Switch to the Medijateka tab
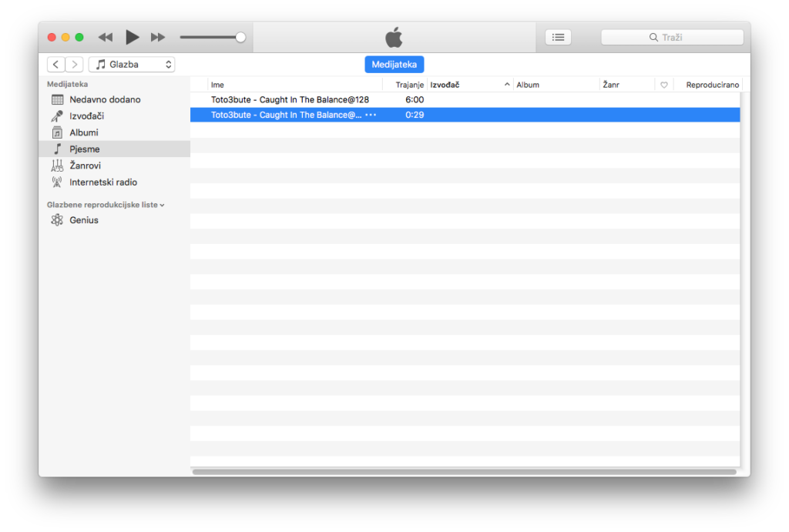 coord(394,65)
